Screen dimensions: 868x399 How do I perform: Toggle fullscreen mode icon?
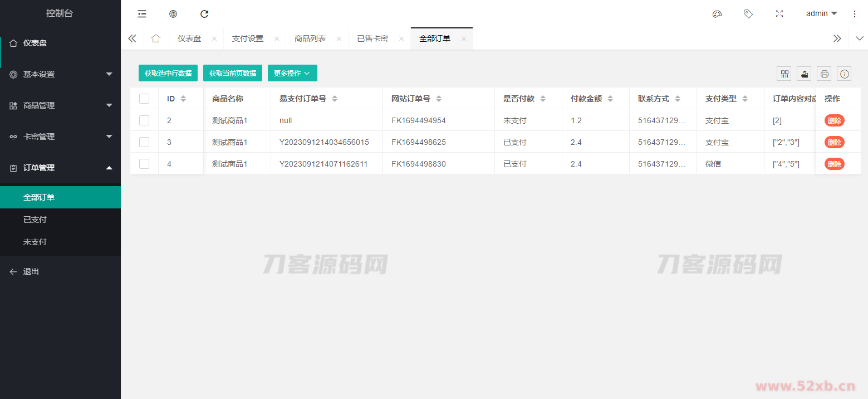point(779,14)
